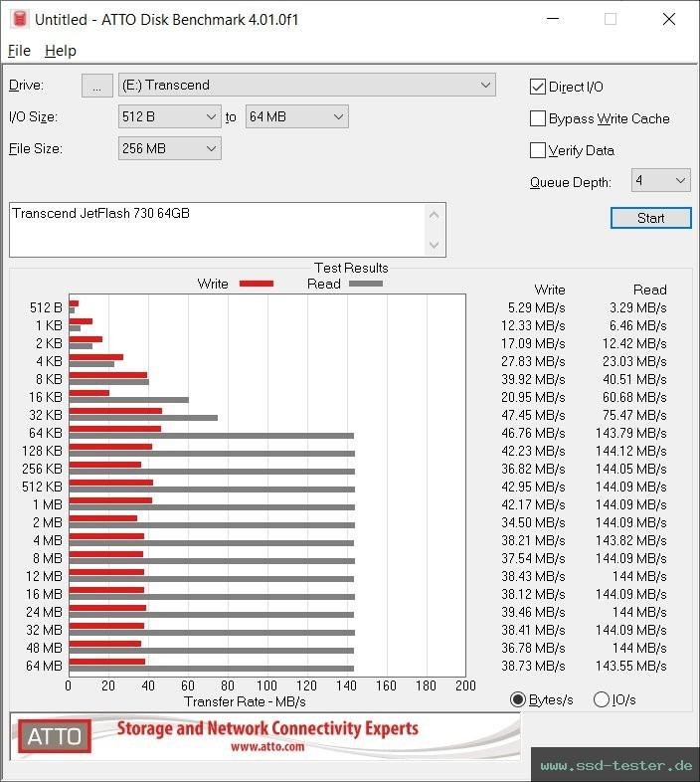The height and width of the screenshot is (782, 700).
Task: Start the benchmark with Start button
Action: pyautogui.click(x=650, y=218)
